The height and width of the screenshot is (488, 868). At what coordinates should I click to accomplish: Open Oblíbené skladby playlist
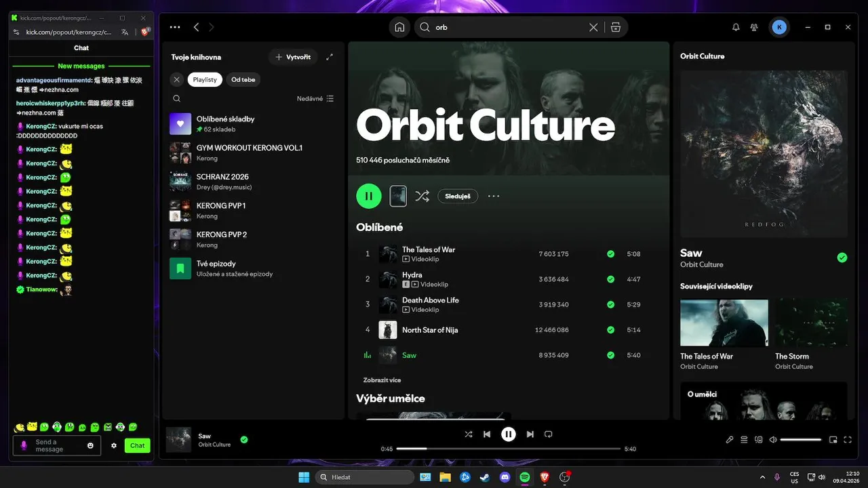(254, 123)
